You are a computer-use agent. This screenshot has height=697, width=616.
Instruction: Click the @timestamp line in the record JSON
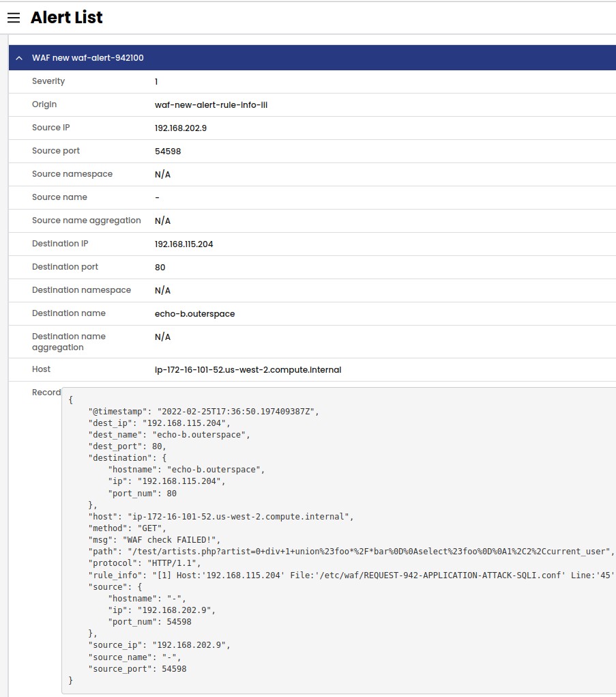203,412
